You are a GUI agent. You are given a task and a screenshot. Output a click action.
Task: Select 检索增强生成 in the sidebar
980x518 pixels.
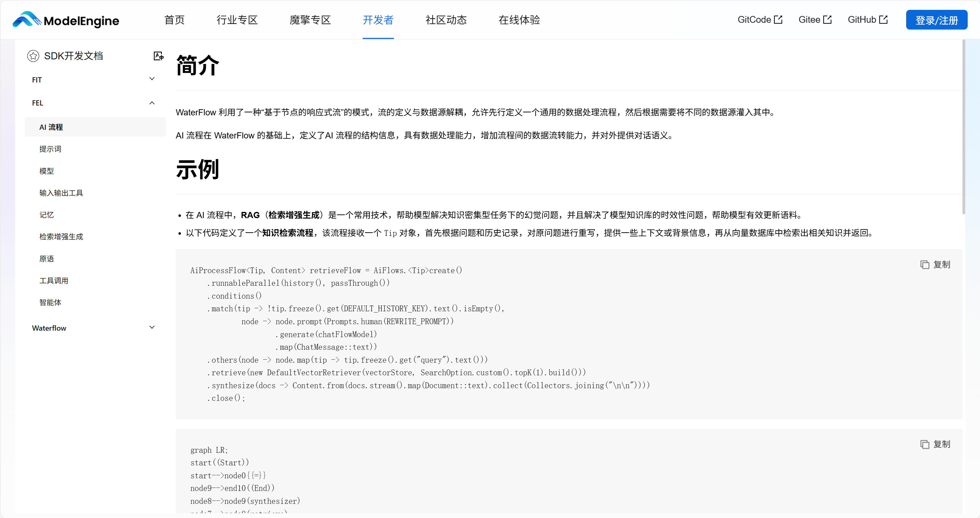tap(61, 236)
